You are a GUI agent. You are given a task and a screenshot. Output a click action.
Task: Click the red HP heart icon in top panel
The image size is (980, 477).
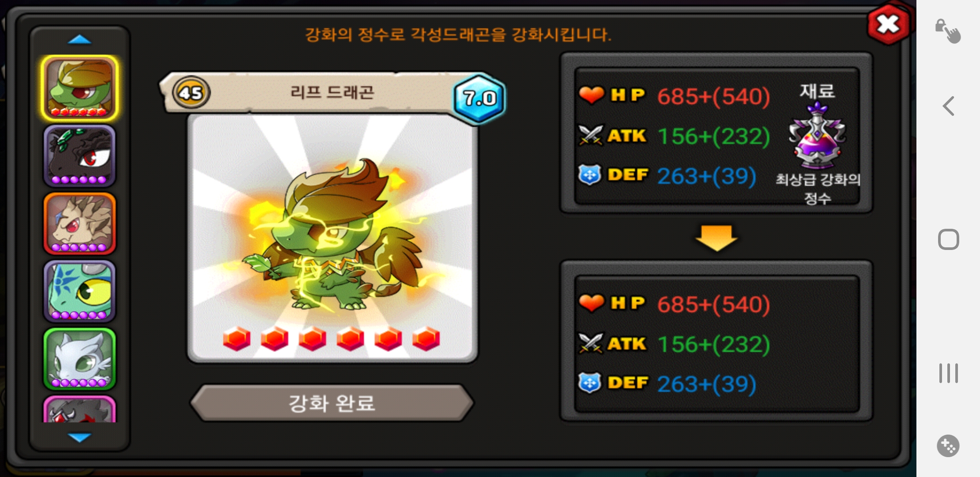pos(591,95)
